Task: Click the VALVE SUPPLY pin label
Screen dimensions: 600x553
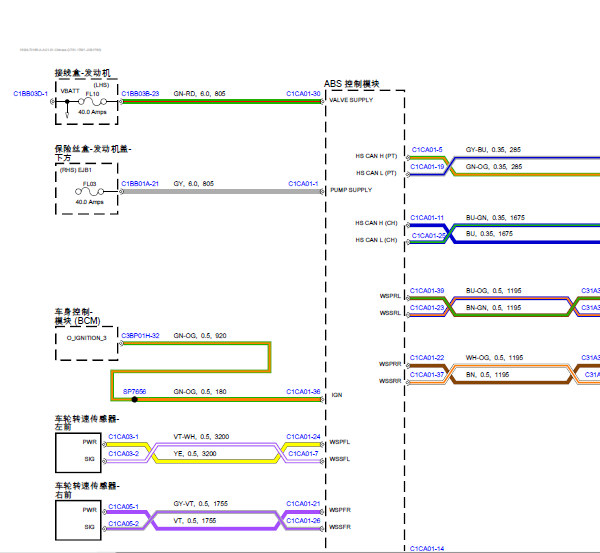Action: point(351,100)
